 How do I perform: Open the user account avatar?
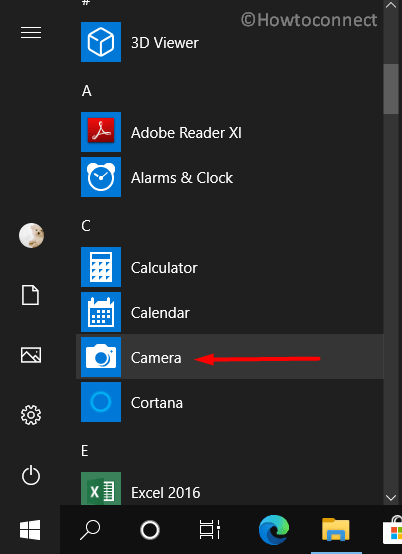(31, 235)
